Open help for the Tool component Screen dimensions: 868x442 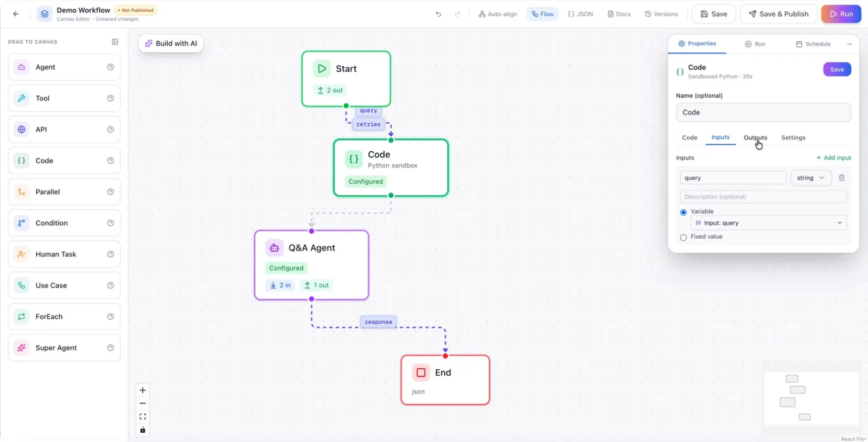(111, 98)
